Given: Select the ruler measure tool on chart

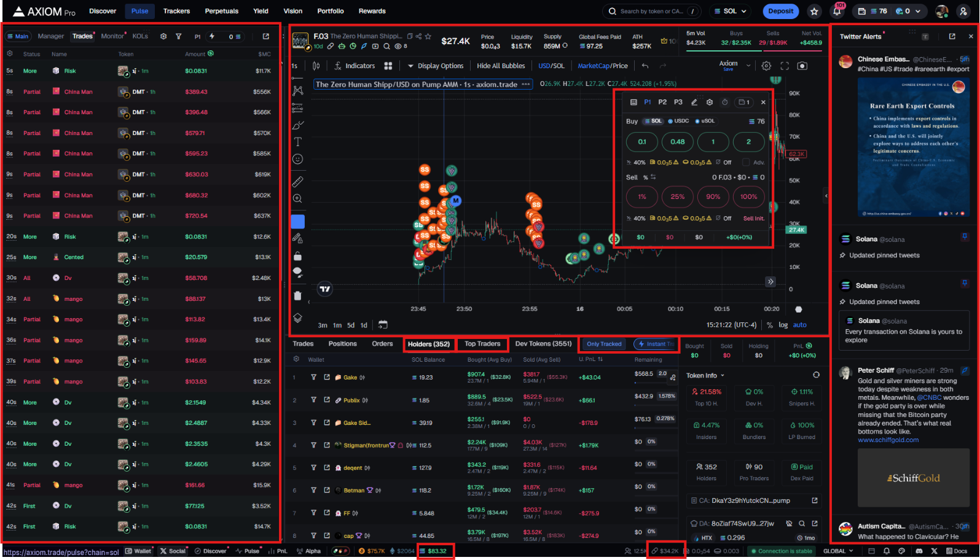Looking at the screenshot, I should [x=297, y=182].
